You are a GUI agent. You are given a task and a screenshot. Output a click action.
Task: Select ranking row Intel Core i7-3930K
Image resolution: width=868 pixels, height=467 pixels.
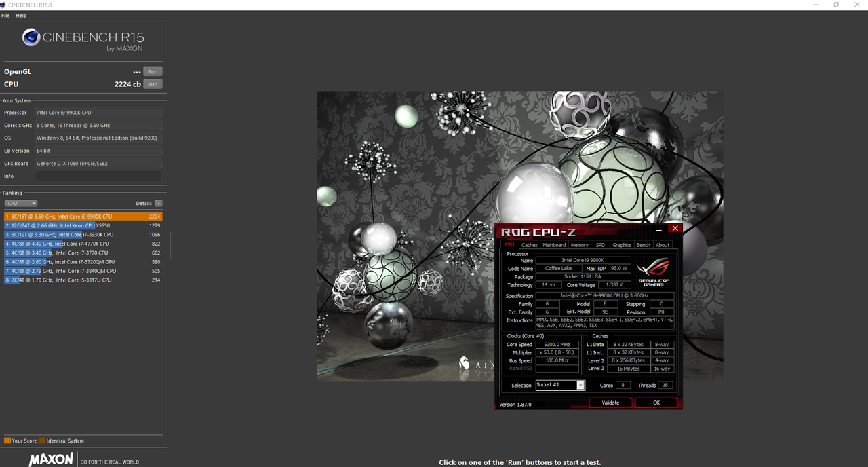tap(83, 234)
